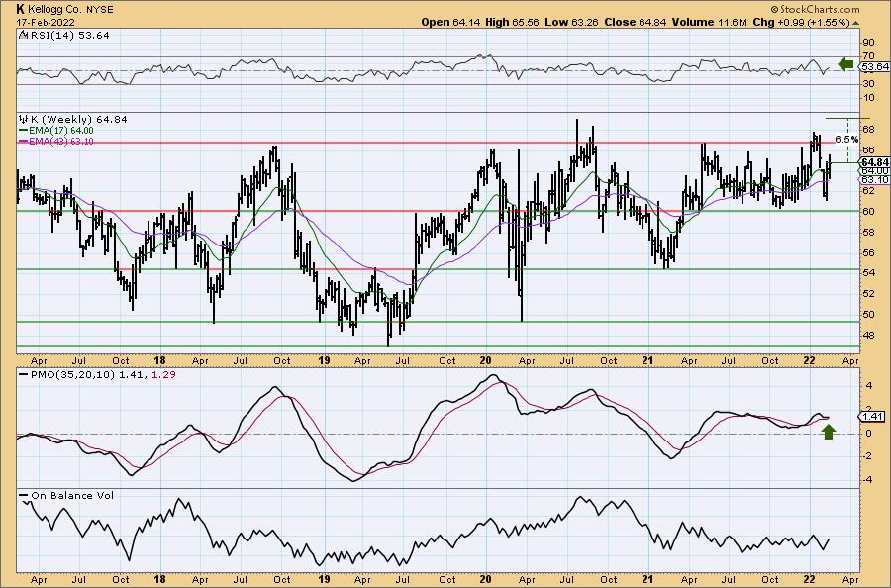The height and width of the screenshot is (588, 891).
Task: Click the K (Weekly) 64.84 legend
Action: coord(78,120)
